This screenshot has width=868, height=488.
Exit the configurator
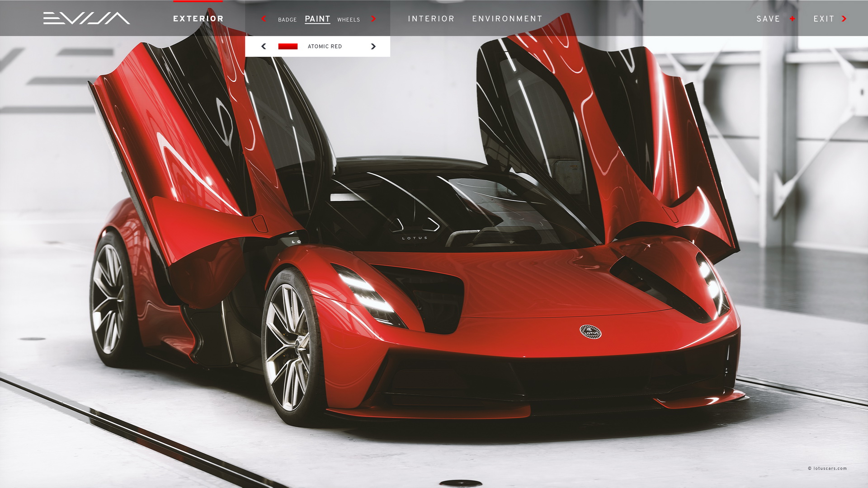tap(822, 19)
